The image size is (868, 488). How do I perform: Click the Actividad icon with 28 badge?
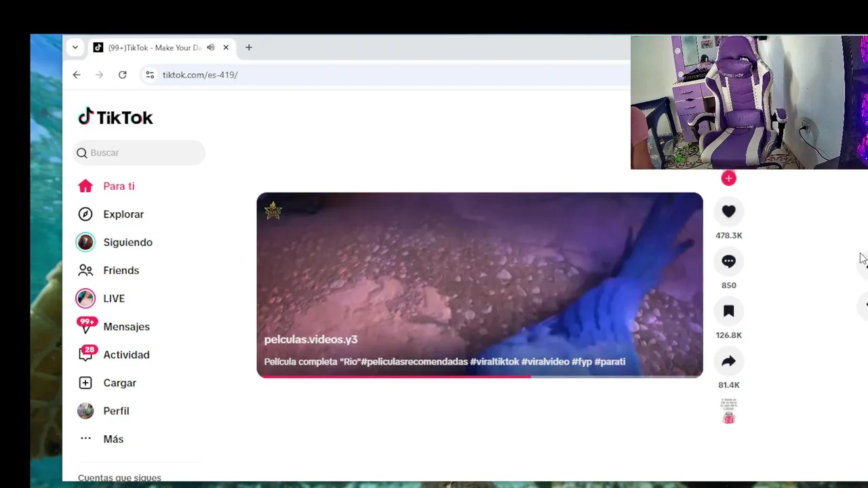86,354
